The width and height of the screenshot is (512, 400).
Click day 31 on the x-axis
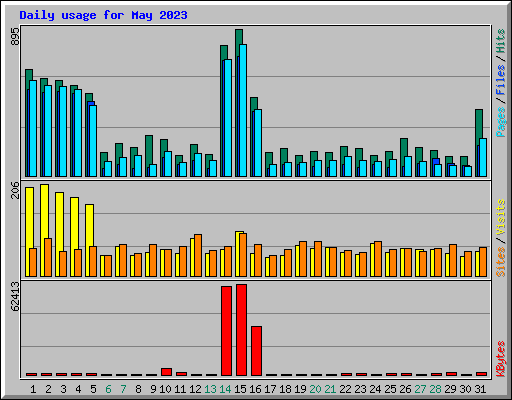click(480, 389)
